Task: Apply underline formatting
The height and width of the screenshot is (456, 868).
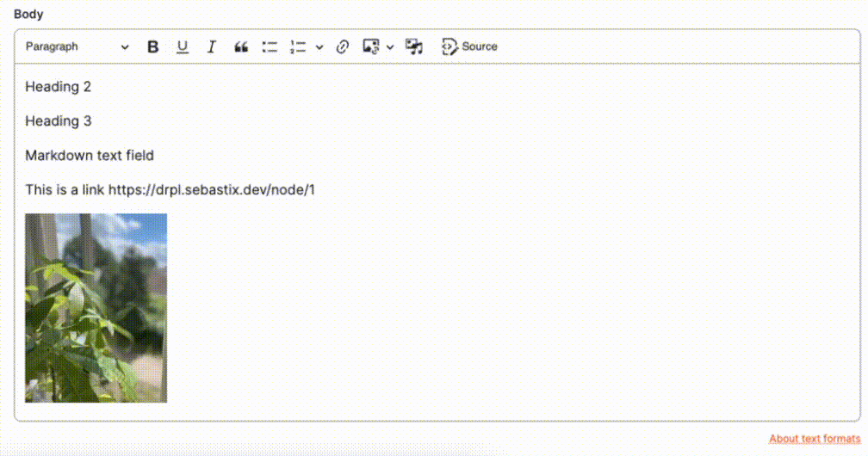Action: (x=183, y=47)
